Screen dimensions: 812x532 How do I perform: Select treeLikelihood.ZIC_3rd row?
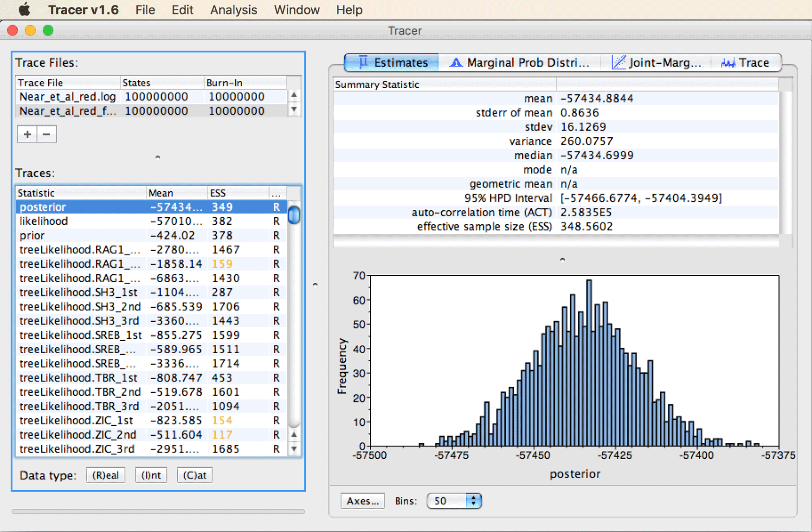coord(151,449)
